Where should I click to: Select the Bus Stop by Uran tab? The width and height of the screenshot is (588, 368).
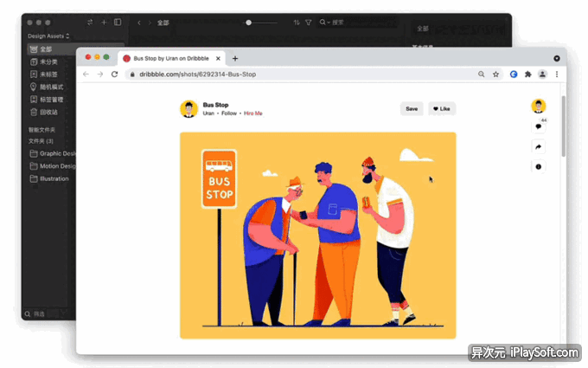[172, 59]
